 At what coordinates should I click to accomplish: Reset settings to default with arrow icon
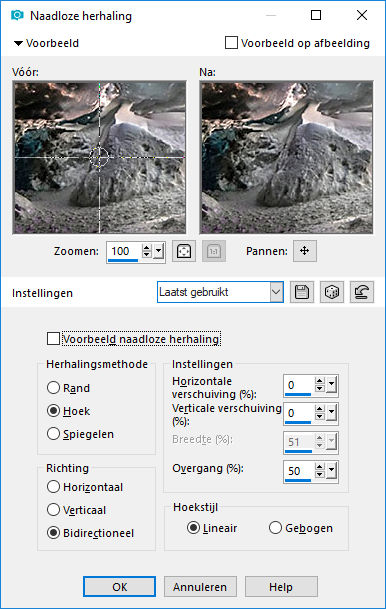tap(362, 292)
